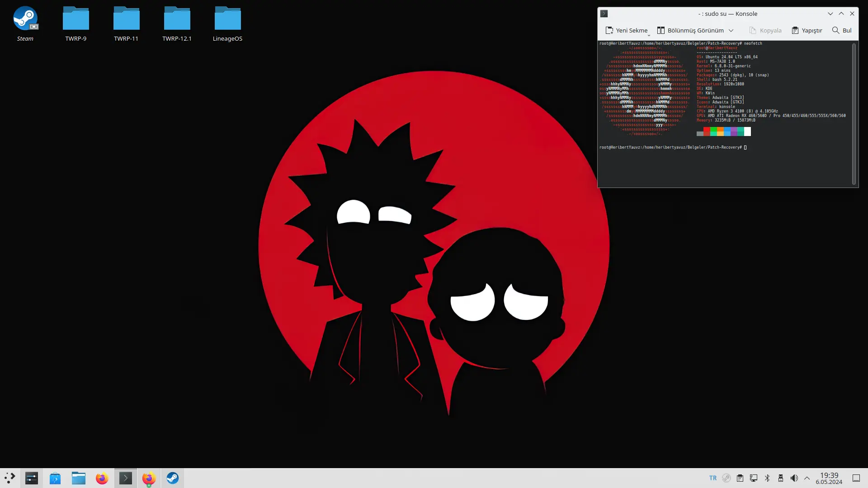Select the TWRP-11 folder
Viewport: 868px width, 488px height.
pos(126,24)
